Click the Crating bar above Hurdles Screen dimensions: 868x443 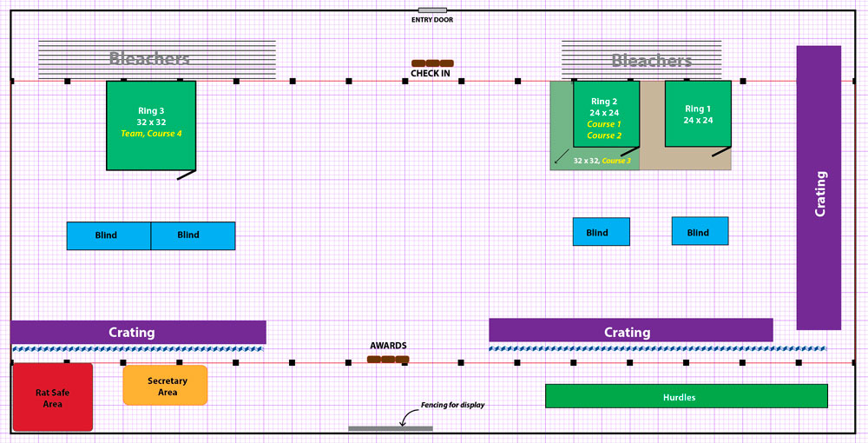click(630, 330)
